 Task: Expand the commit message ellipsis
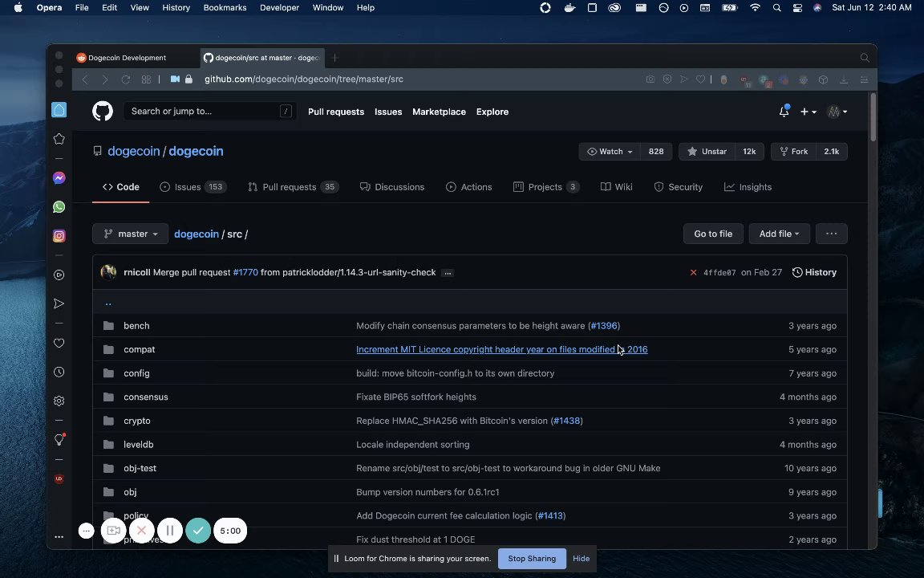448,272
